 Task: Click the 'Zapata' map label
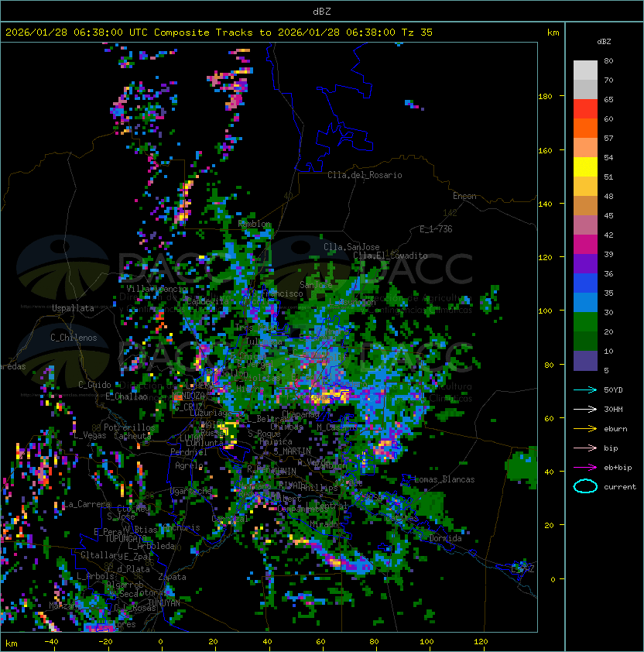[172, 577]
